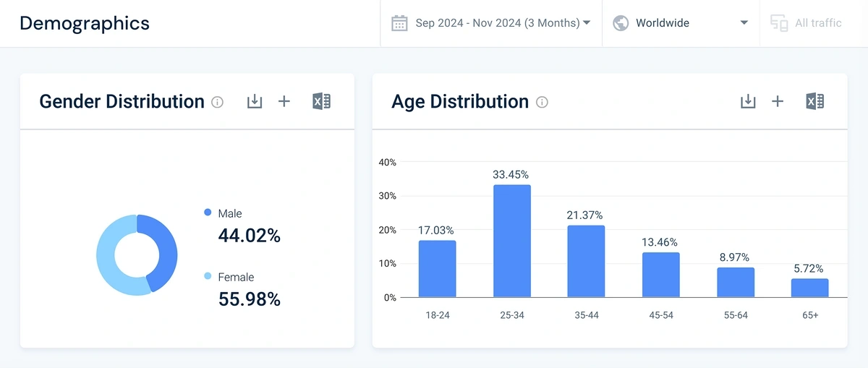
Task: Click the 45-54 axis label
Action: pos(660,316)
